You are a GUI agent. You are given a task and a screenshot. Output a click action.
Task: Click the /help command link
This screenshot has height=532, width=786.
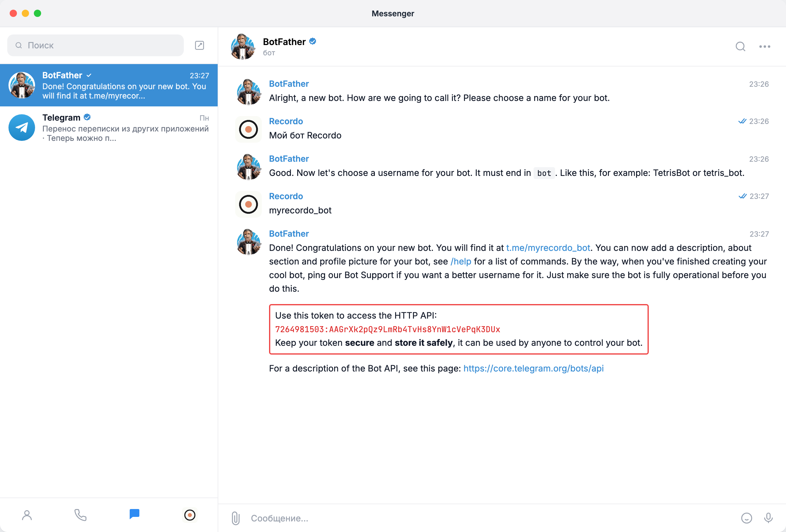pos(461,261)
